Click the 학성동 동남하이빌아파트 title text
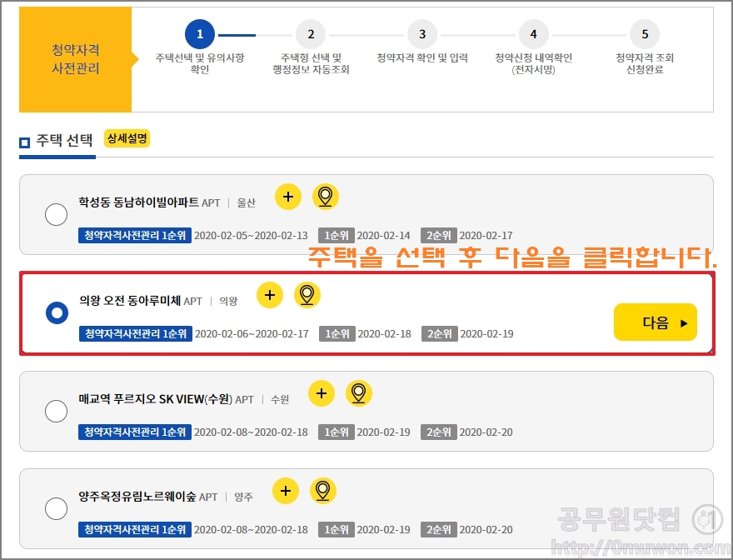 point(138,202)
